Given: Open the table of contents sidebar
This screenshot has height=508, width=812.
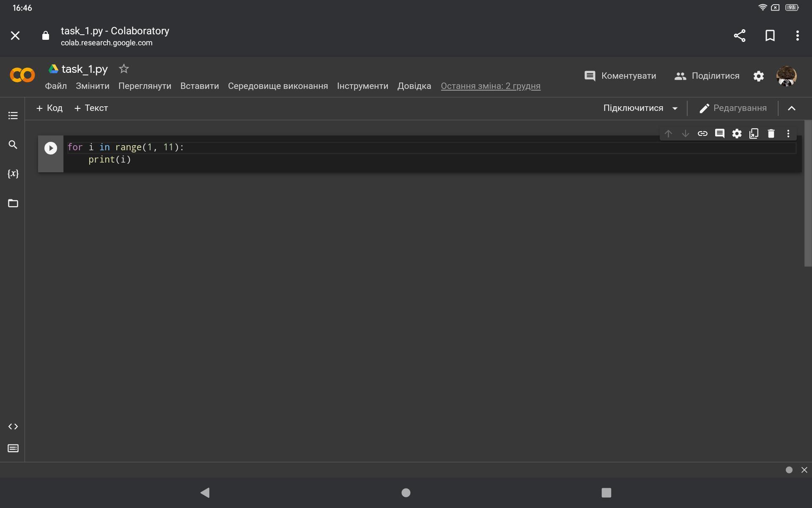Looking at the screenshot, I should (x=13, y=116).
